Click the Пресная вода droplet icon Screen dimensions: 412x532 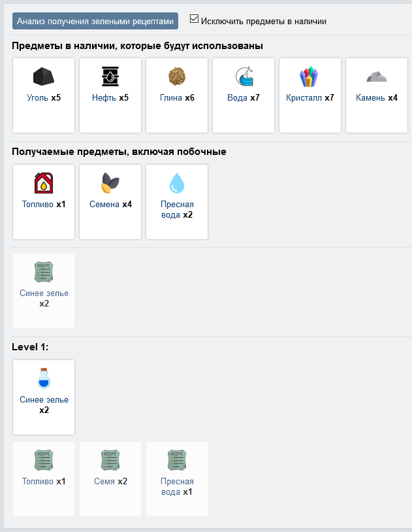tap(177, 183)
